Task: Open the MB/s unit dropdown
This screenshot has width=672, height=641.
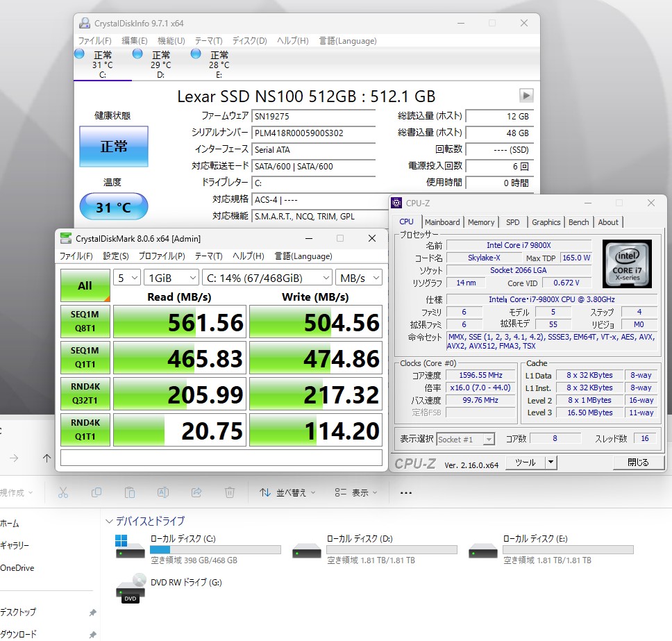Action: point(359,278)
